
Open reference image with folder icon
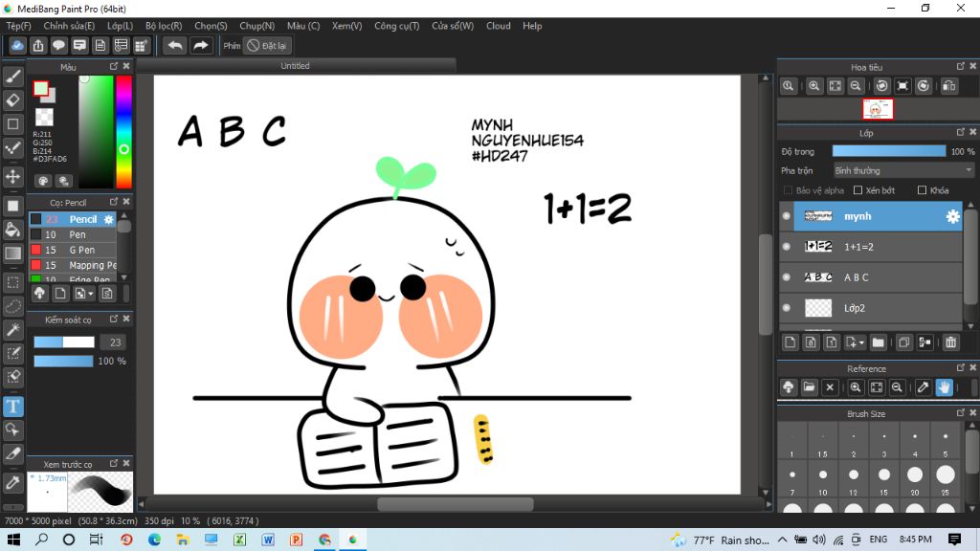click(x=809, y=387)
